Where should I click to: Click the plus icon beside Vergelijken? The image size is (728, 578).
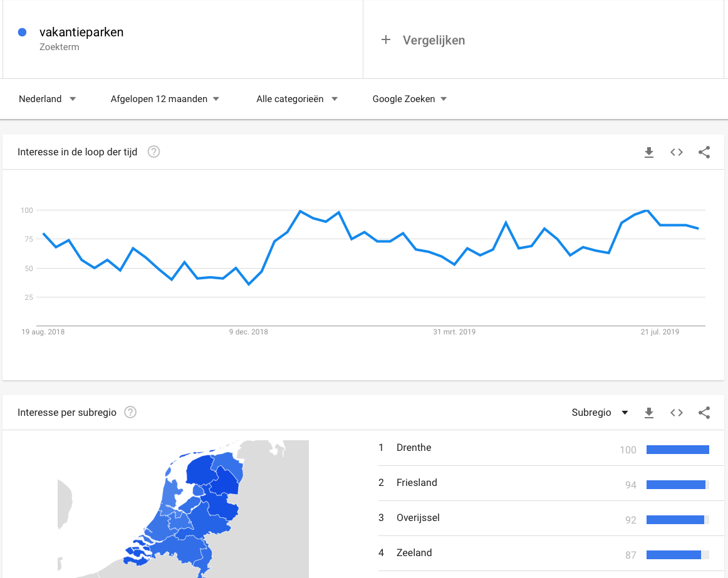(386, 40)
